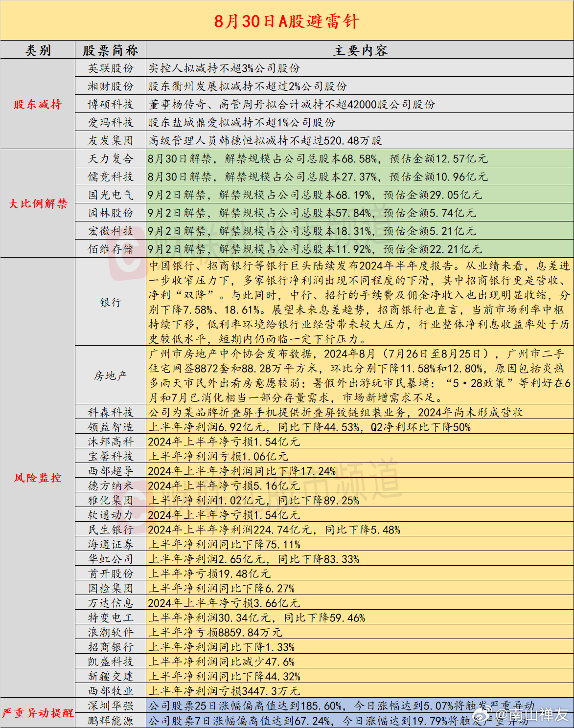Click text '2024年上半年净亏损5.16亿元'
574x728 pixels.
tap(224, 485)
